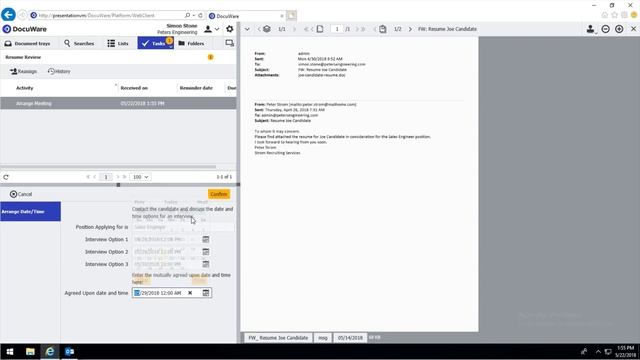Viewport: 640px width, 360px height.
Task: Click the viewer single page icon
Action: click(x=320, y=29)
